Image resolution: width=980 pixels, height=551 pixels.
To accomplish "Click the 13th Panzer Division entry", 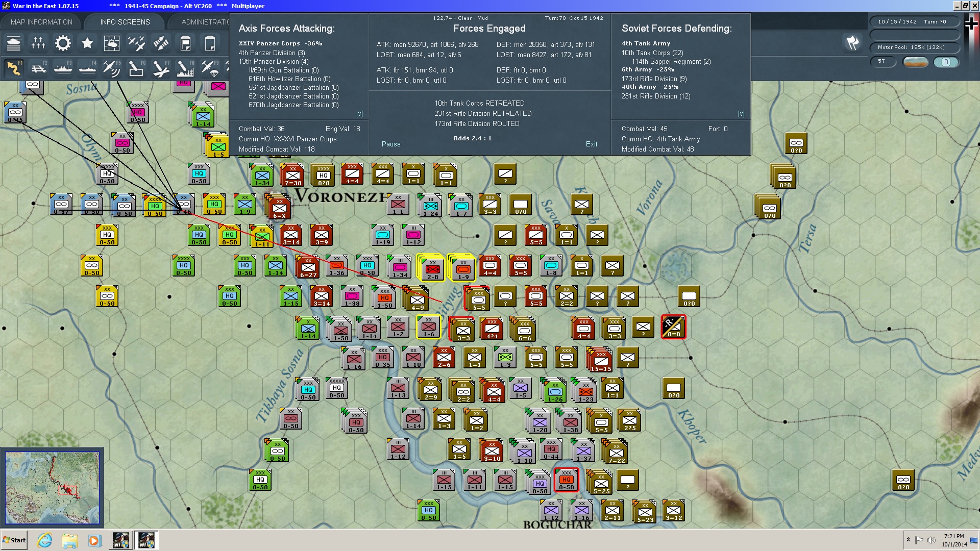I will [274, 62].
